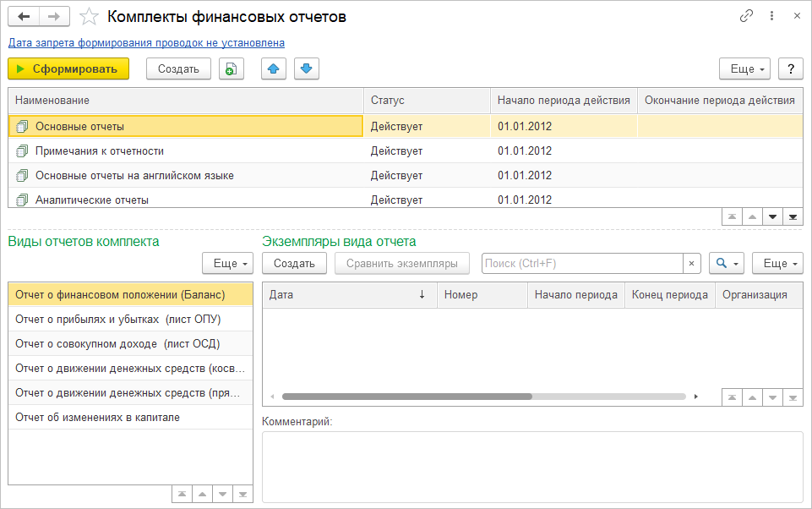Copy link via chain icon in title bar

click(746, 16)
